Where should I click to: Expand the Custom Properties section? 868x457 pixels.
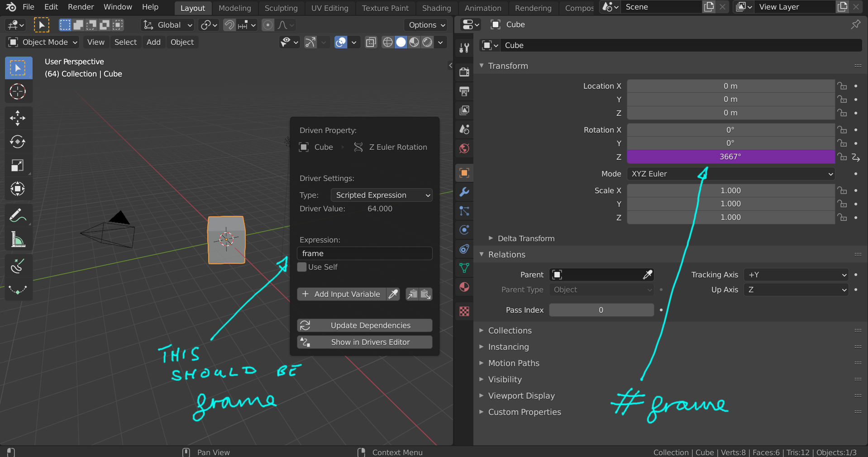pos(524,412)
